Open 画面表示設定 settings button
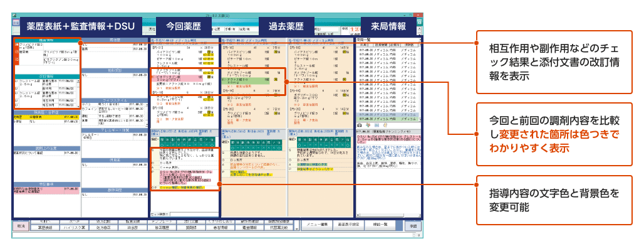This screenshot has width=644, height=251. (x=346, y=223)
